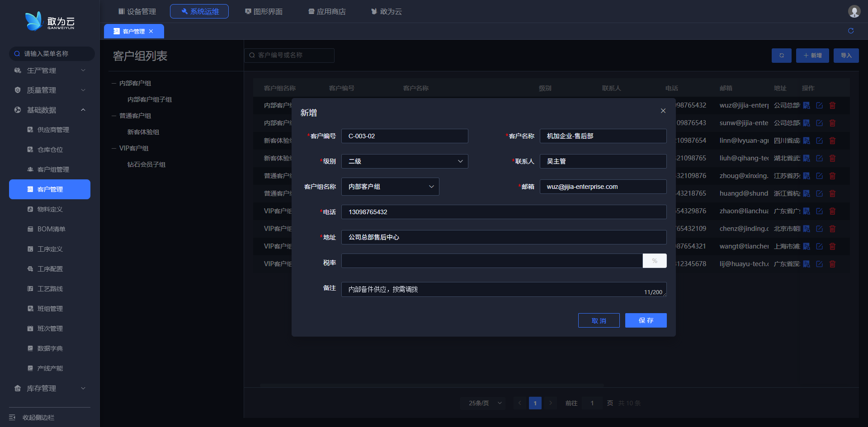Click 收起侧边栏 collapse sidebar icon

(x=12, y=417)
